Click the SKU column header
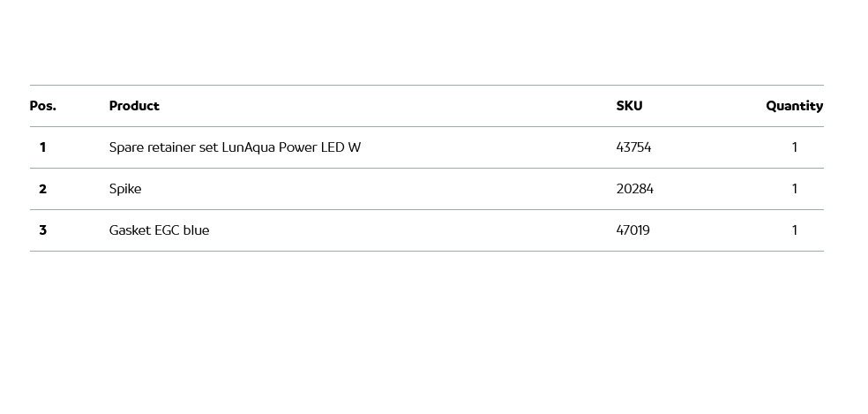 629,106
